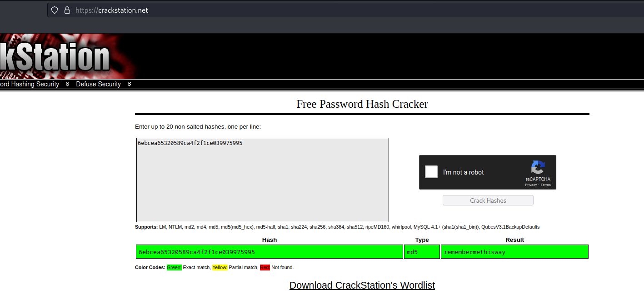This screenshot has width=644, height=300.
Task: Open Download CrackStation's Wordlist link
Action: 362,285
